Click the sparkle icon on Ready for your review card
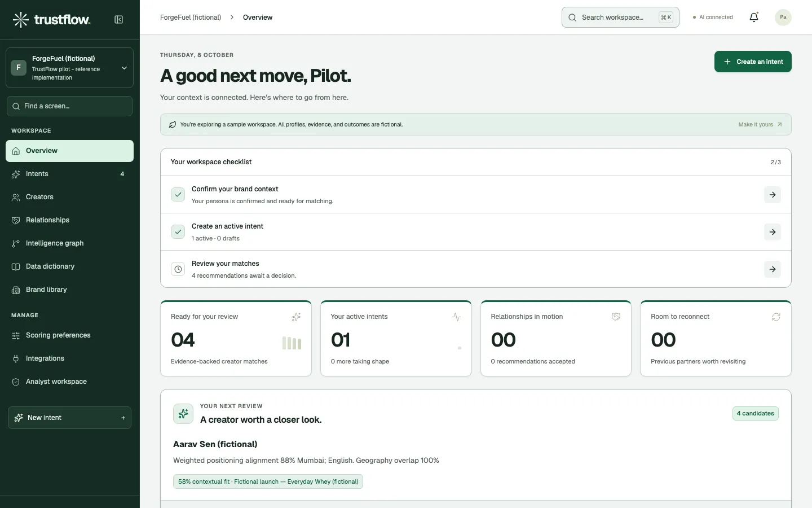The width and height of the screenshot is (812, 508). [296, 317]
